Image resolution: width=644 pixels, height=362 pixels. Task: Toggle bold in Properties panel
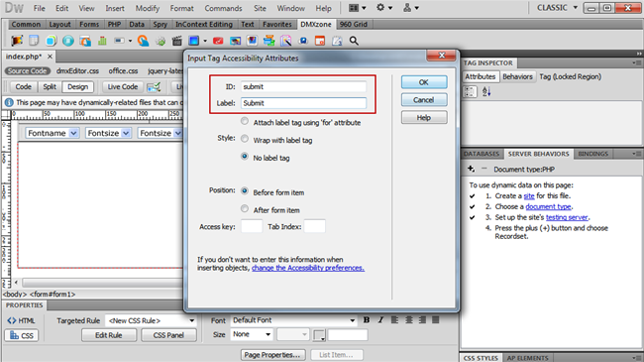click(367, 320)
